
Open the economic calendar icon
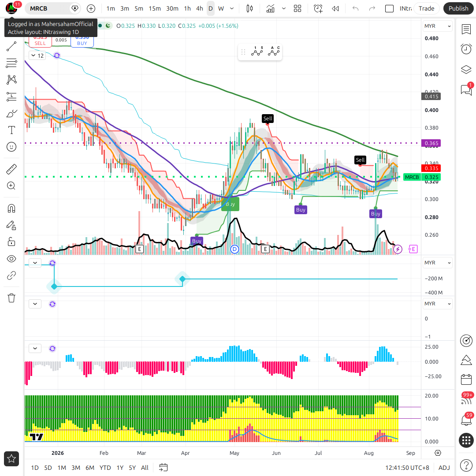[466, 379]
